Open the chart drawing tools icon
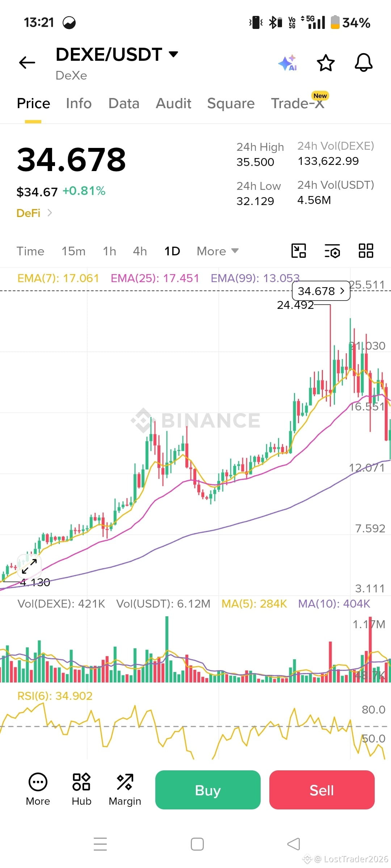 point(299,251)
